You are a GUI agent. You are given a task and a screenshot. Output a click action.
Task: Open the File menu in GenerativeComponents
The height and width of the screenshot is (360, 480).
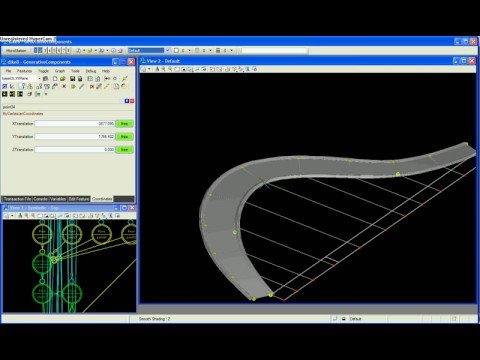[8, 71]
